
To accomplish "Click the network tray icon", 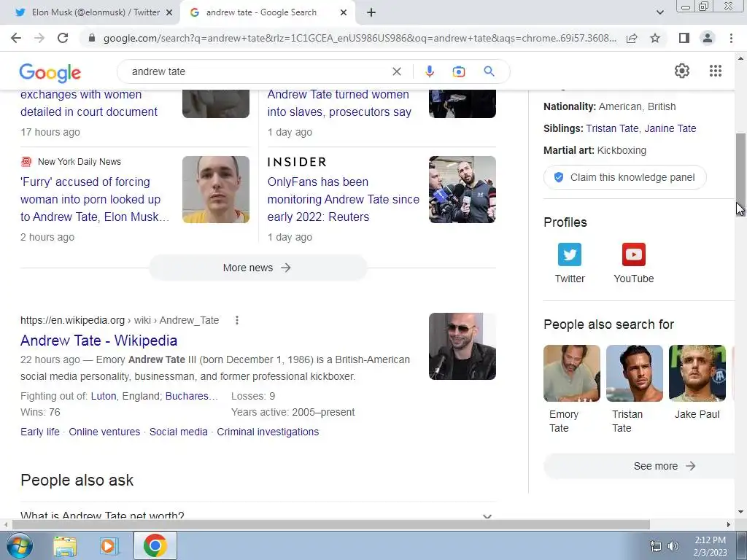I will pyautogui.click(x=656, y=546).
